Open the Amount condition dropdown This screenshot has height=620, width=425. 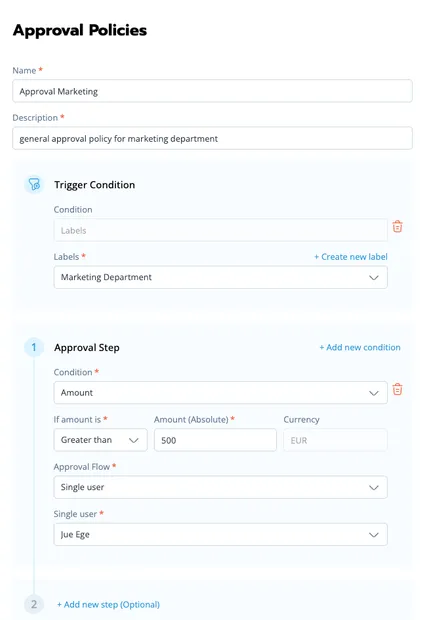(x=220, y=393)
